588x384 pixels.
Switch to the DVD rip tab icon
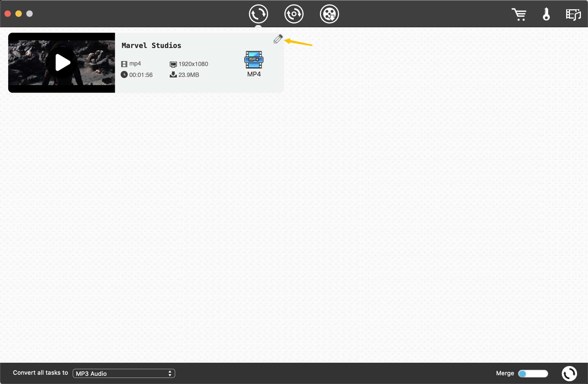[294, 14]
